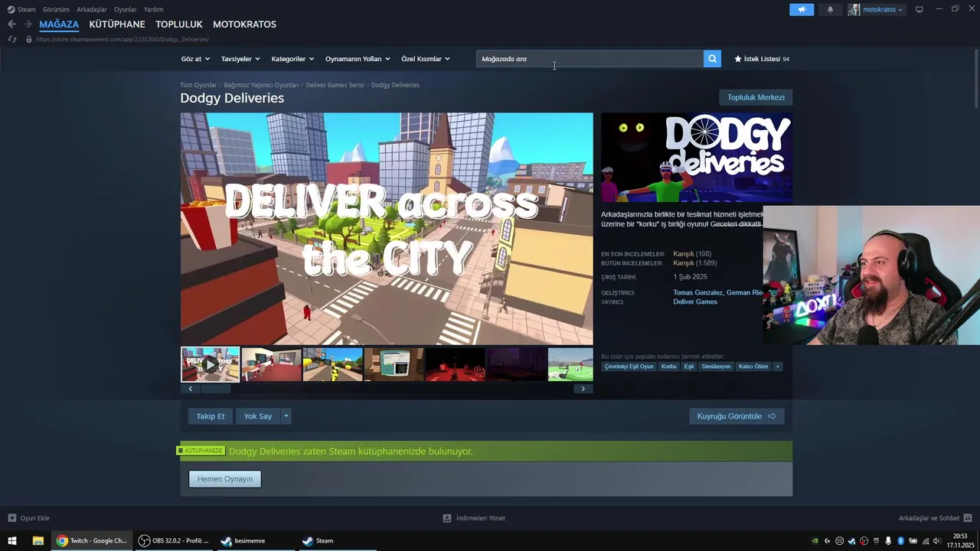Click the OBS tray icon
Image resolution: width=980 pixels, height=551 pixels.
tap(864, 541)
